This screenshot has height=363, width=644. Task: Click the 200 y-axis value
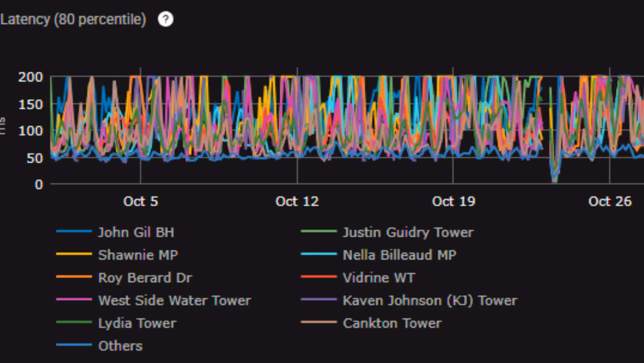(x=31, y=77)
